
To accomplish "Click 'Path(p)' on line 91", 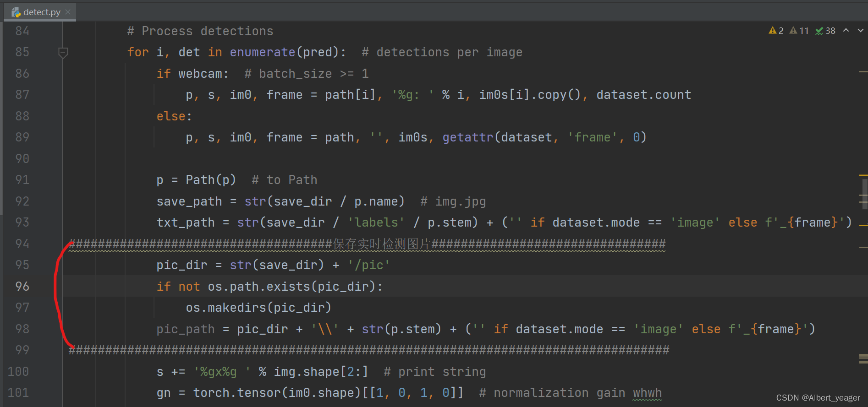I will tap(211, 180).
